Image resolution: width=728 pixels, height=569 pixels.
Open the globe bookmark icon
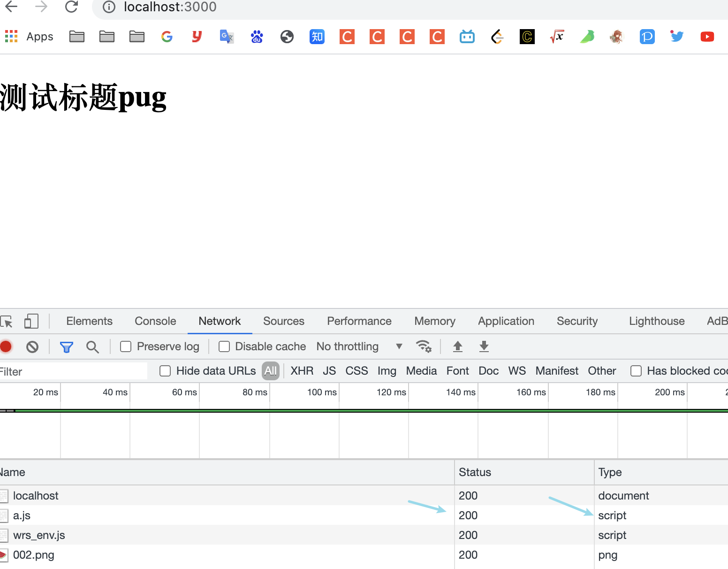pos(287,36)
